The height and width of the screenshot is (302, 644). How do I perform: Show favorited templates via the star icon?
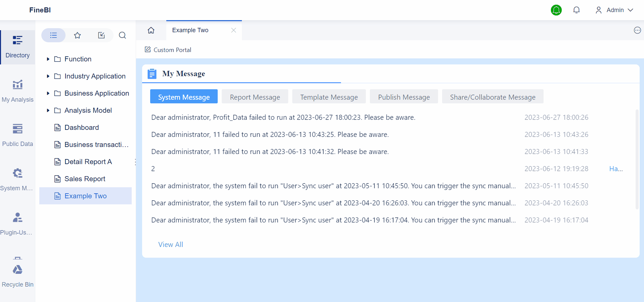77,35
